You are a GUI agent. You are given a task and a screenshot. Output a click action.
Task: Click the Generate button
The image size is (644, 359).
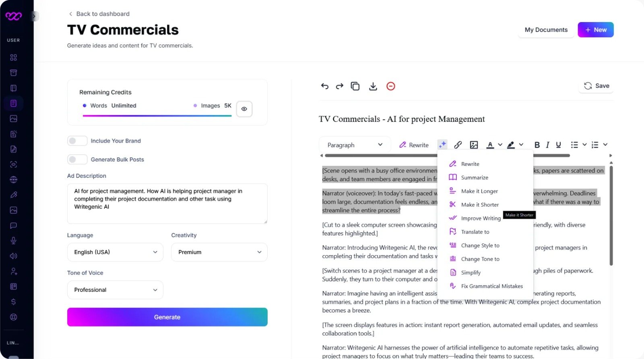click(167, 317)
